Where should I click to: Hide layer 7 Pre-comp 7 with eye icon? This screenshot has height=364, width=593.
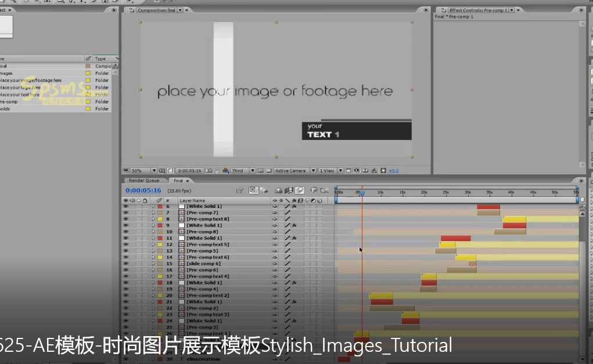[x=125, y=213]
